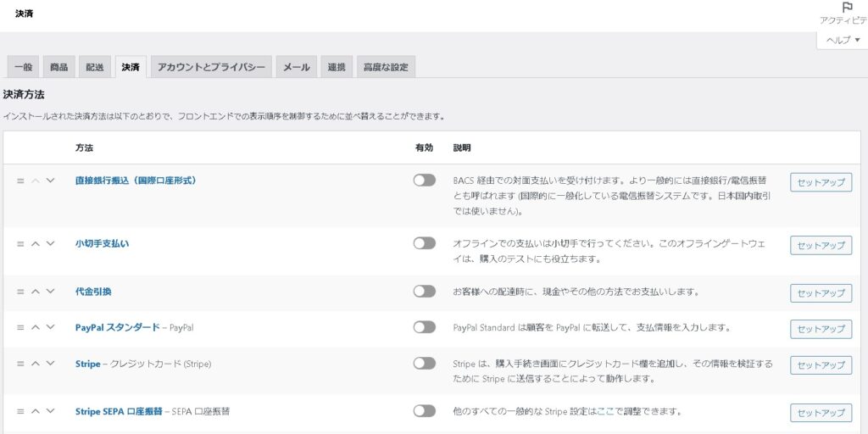Screen dimensions: 868x434
Task: Open the アカウントとプライバシー tab
Action: 211,67
